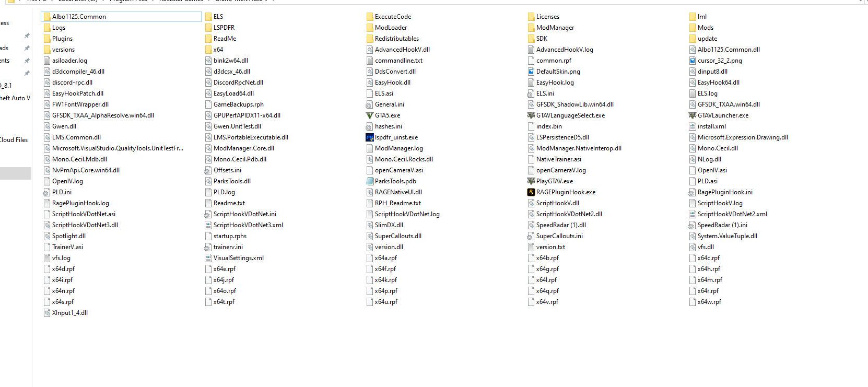Select the lspdfr_uinst.exe installer icon

370,137
